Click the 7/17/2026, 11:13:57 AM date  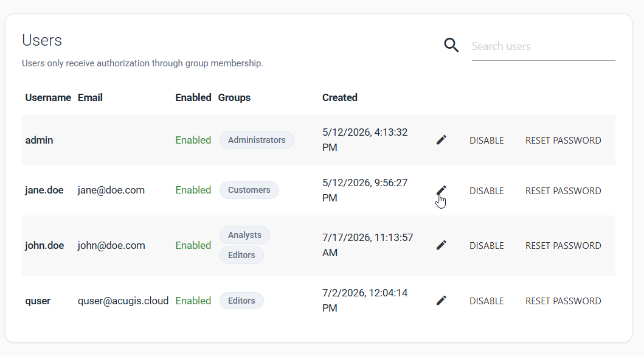click(367, 245)
